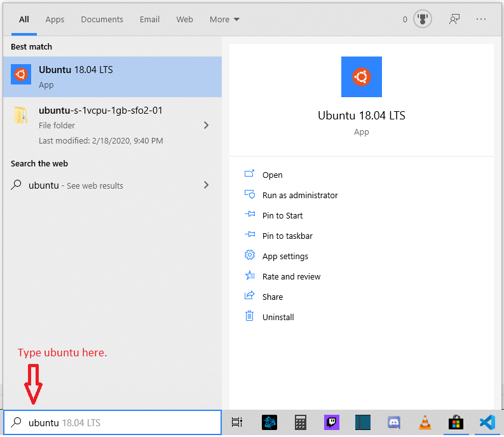Image resolution: width=504 pixels, height=437 pixels.
Task: Open Twitch from the taskbar
Action: click(x=331, y=422)
